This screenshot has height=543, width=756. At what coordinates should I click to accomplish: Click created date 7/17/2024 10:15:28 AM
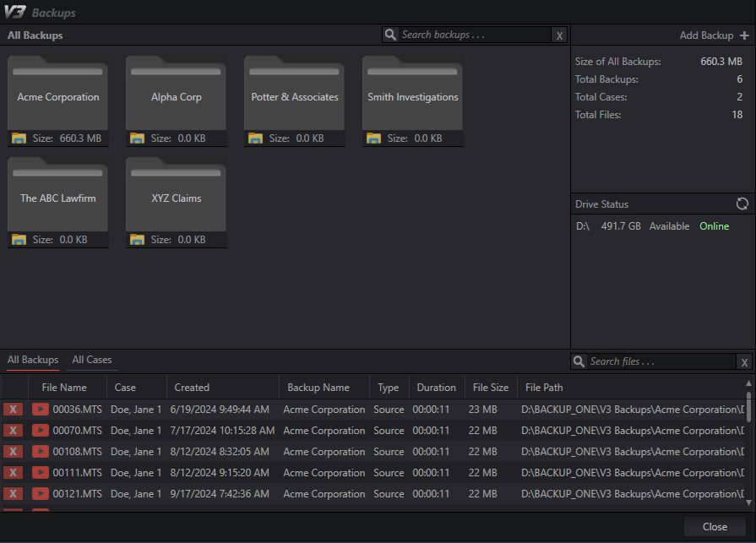point(222,430)
